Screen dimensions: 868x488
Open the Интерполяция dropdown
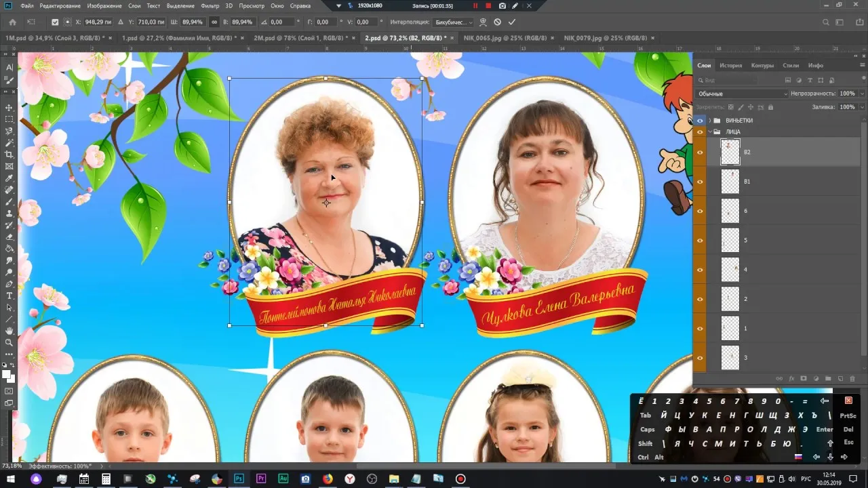click(452, 22)
